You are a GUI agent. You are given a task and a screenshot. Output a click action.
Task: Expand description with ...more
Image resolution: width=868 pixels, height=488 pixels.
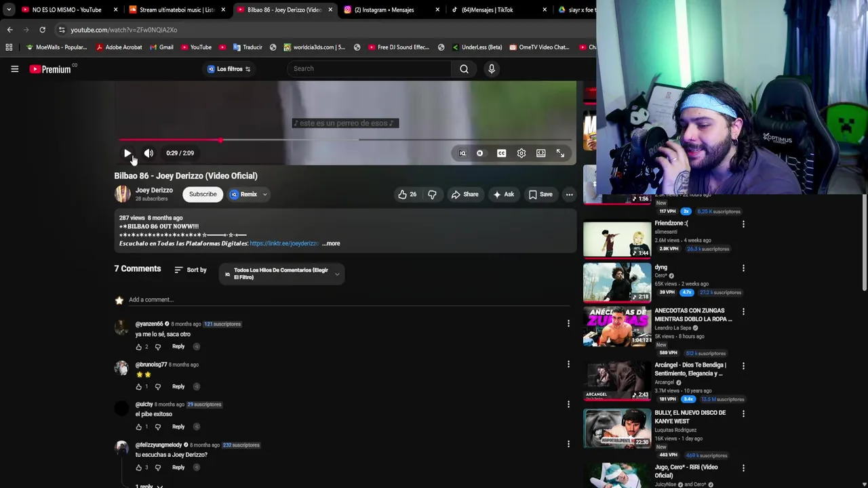click(331, 243)
